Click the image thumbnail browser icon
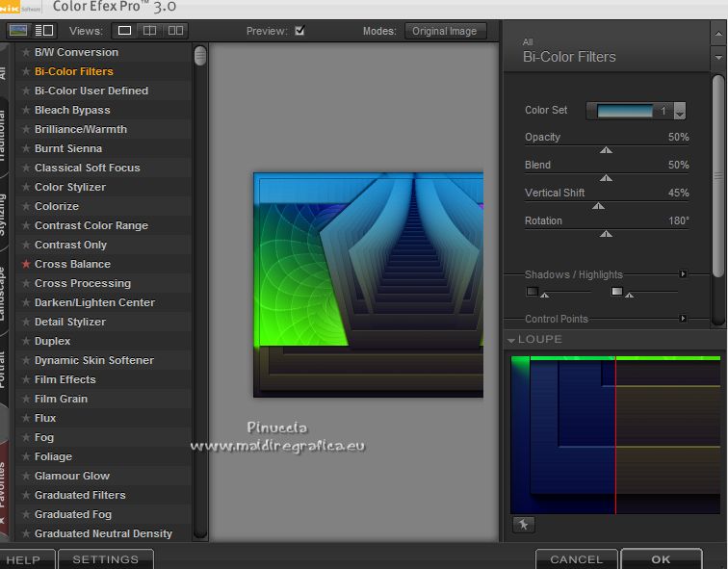 click(18, 31)
